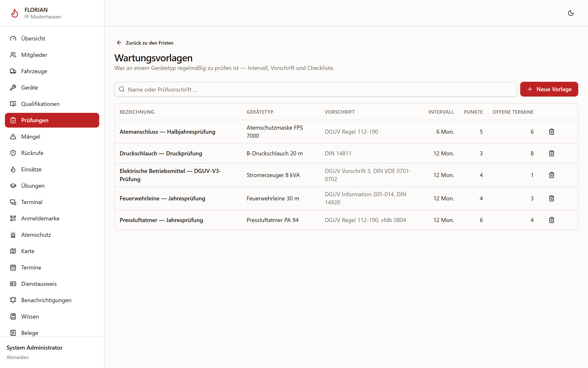Click the 6 Mon. interval value
588x368 pixels.
click(x=445, y=132)
